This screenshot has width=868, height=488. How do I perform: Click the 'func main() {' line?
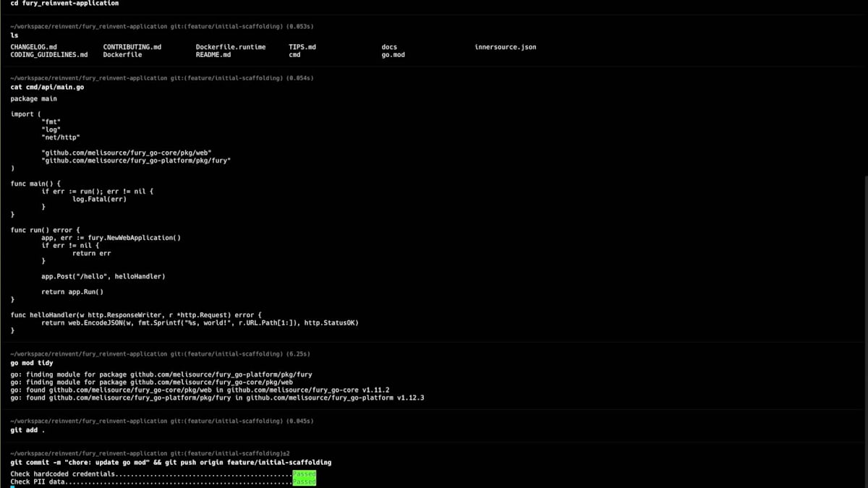pyautogui.click(x=35, y=184)
